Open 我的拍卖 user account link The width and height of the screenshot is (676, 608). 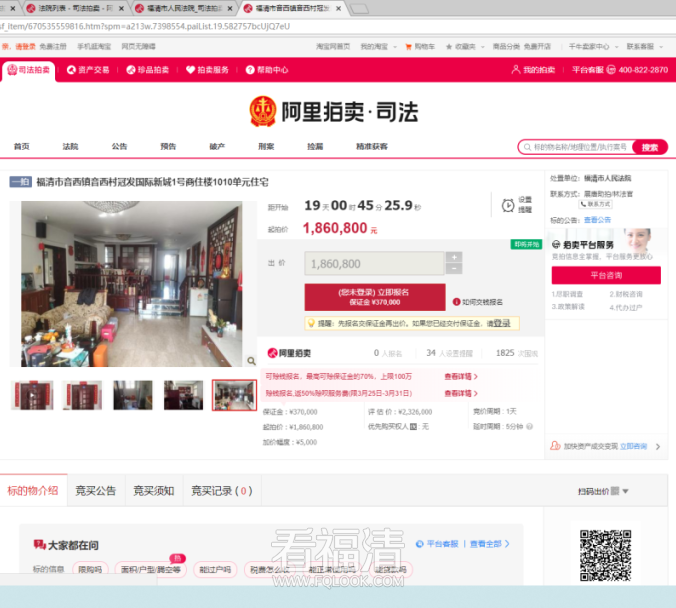coord(533,70)
